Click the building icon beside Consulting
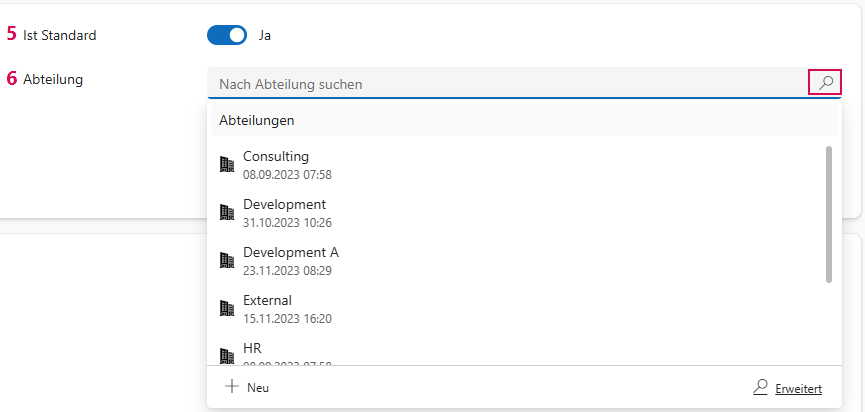Screen dimensions: 865x412 [x=227, y=164]
